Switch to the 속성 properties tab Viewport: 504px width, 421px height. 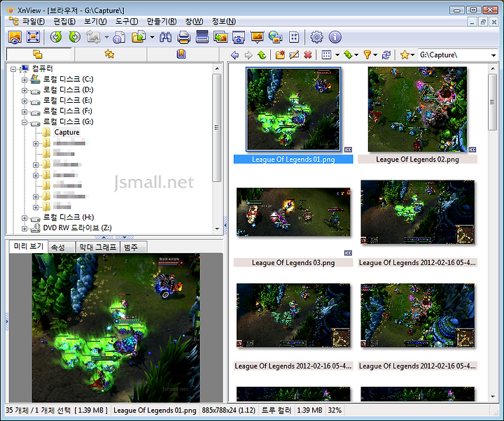point(62,248)
